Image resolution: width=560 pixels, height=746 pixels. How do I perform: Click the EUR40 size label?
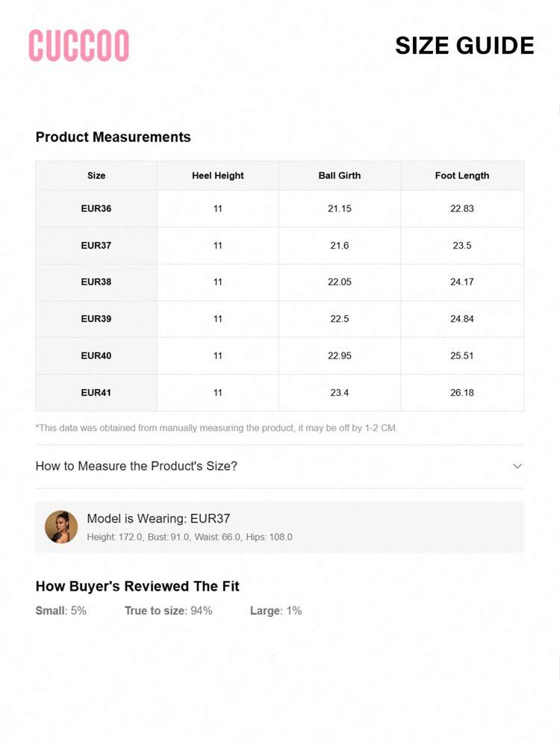(x=96, y=355)
